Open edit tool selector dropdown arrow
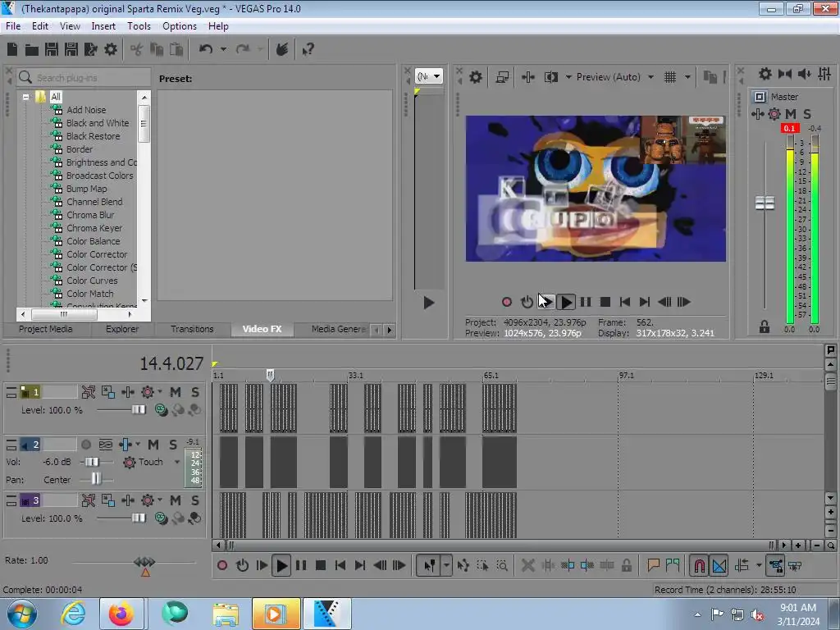The width and height of the screenshot is (840, 630). click(x=446, y=565)
